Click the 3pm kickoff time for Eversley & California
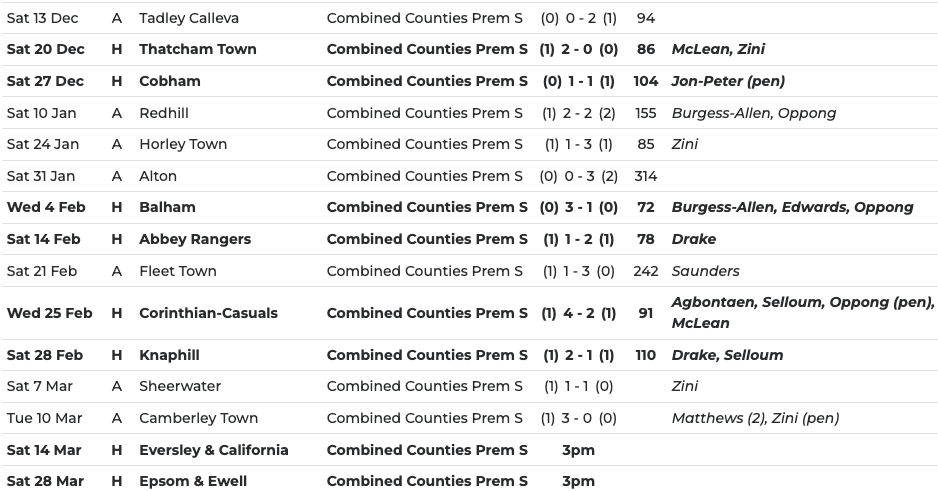The width and height of the screenshot is (938, 491). point(578,450)
